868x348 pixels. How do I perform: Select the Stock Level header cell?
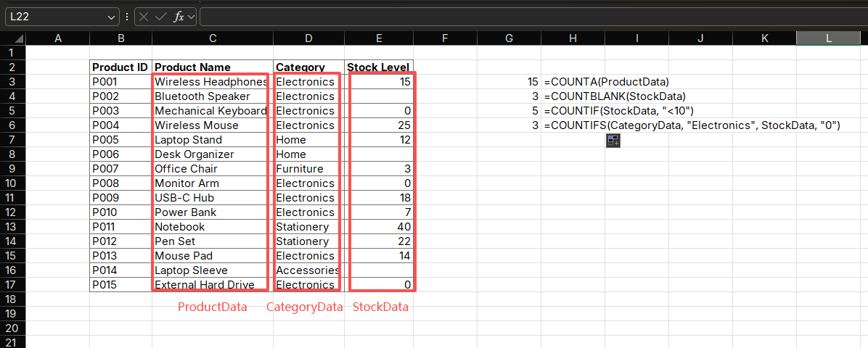click(379, 67)
